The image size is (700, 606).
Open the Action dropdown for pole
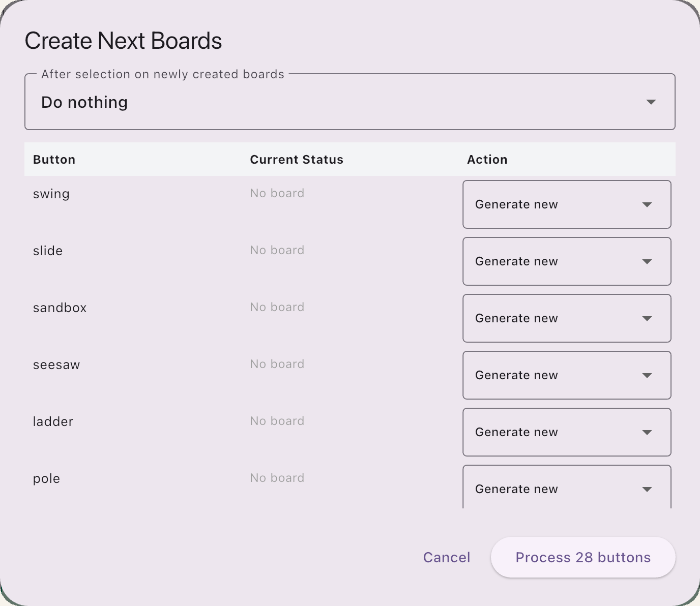coord(567,487)
